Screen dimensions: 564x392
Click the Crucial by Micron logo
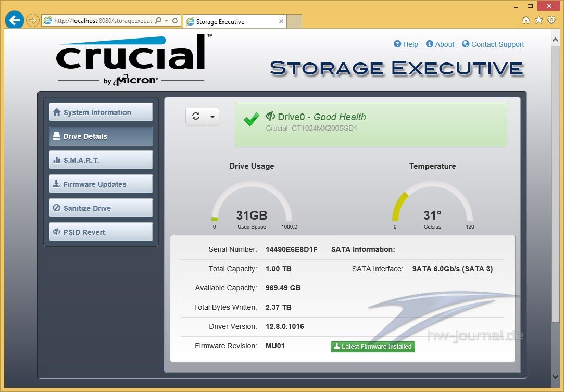pos(134,60)
